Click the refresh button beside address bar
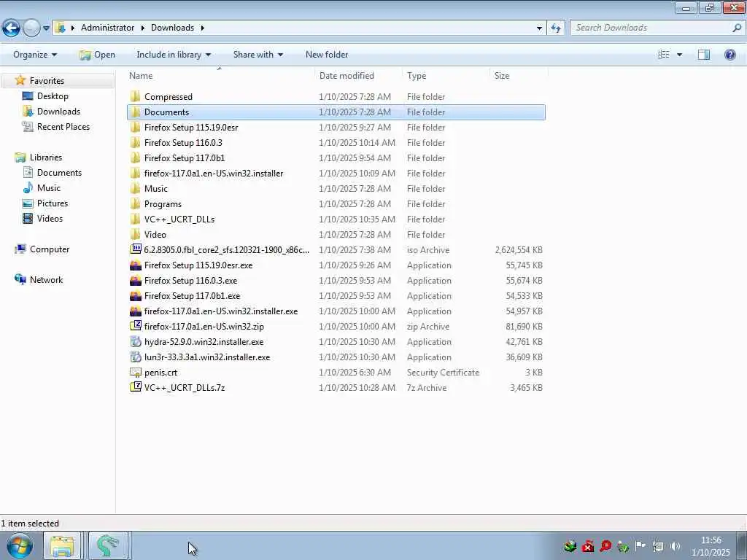 [x=556, y=28]
